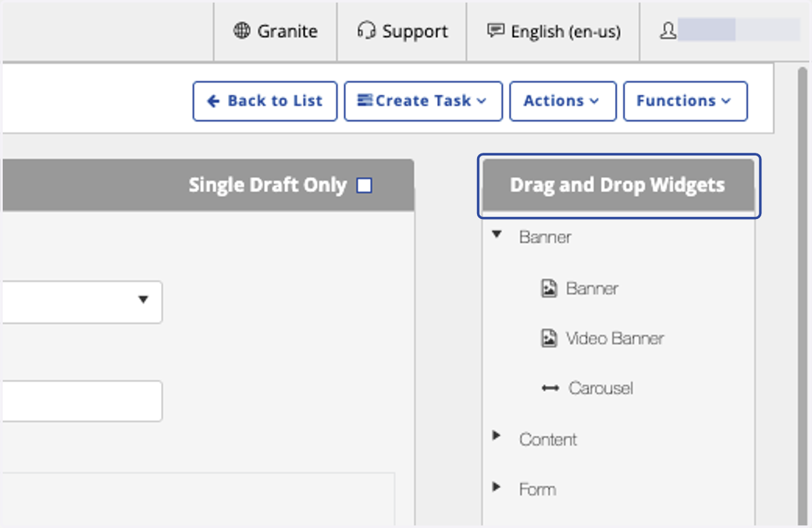Click the Drag and Drop Widgets header
Screen dimensions: 812x528
pyautogui.click(x=618, y=185)
